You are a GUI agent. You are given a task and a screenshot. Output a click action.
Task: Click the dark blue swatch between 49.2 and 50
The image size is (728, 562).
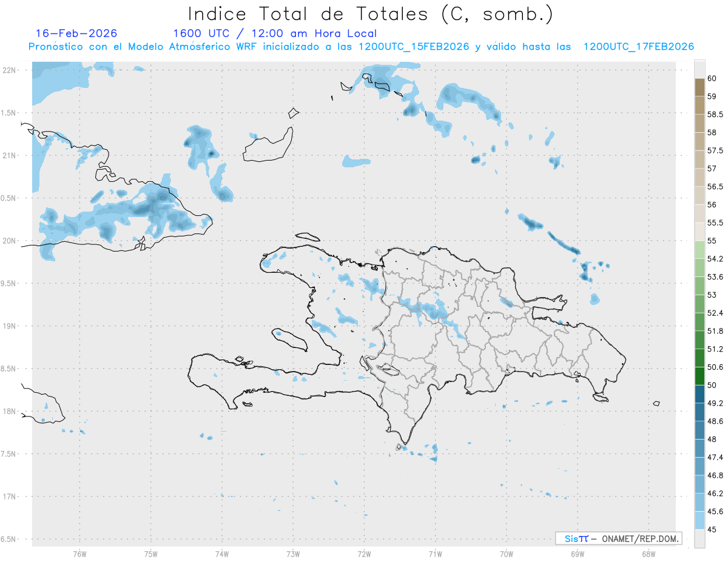point(699,394)
